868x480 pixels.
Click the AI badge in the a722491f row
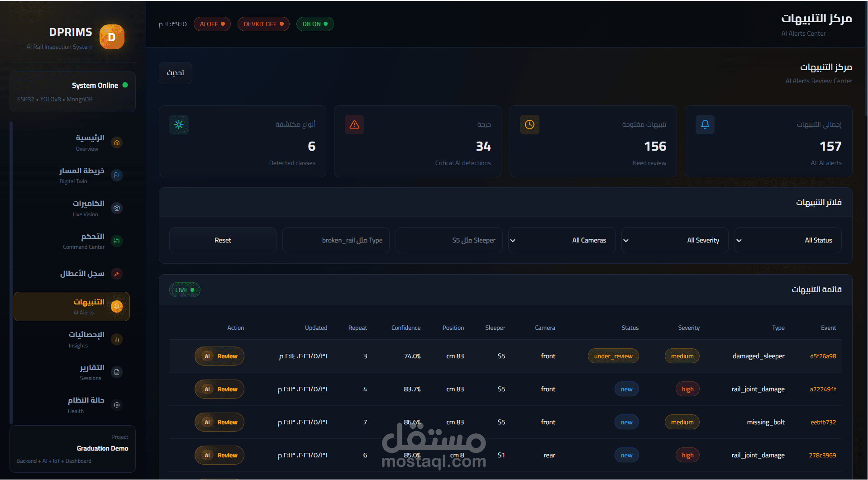pyautogui.click(x=207, y=390)
